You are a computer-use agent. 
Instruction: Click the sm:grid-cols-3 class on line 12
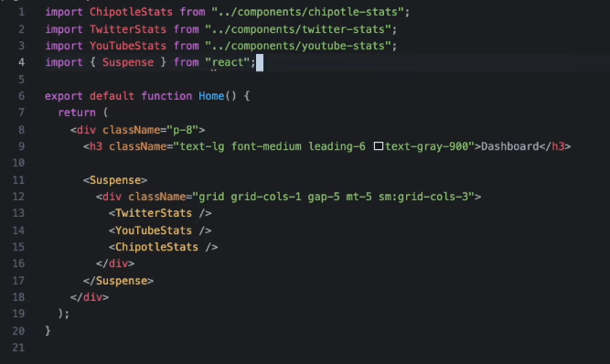point(423,197)
